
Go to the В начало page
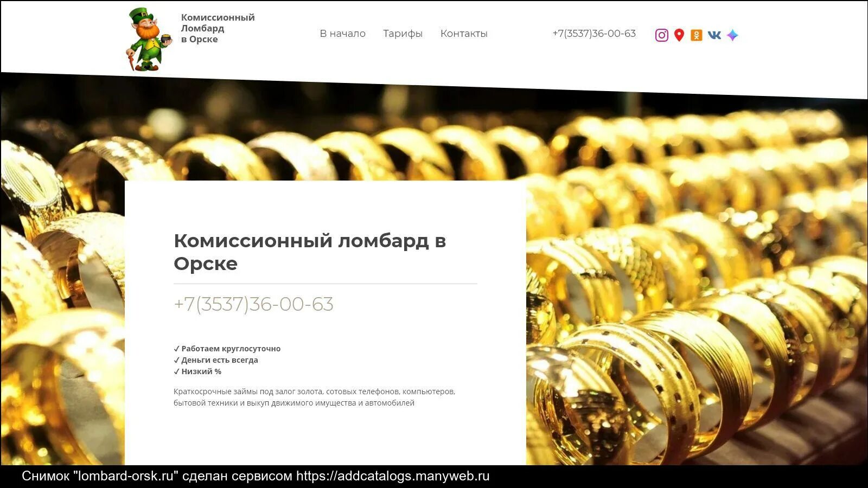point(343,34)
